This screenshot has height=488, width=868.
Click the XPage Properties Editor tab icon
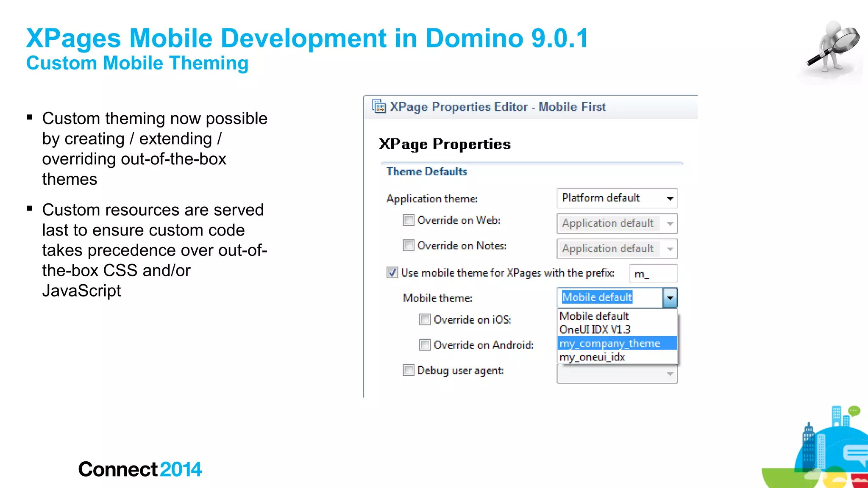pyautogui.click(x=379, y=106)
